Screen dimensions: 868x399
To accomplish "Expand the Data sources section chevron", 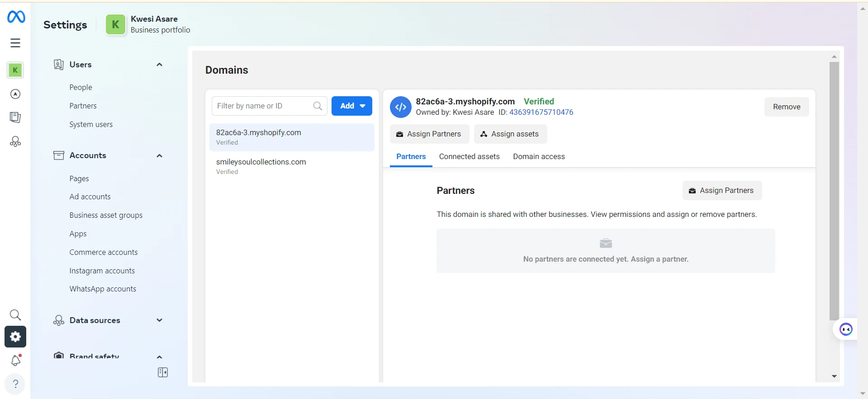I will 159,320.
